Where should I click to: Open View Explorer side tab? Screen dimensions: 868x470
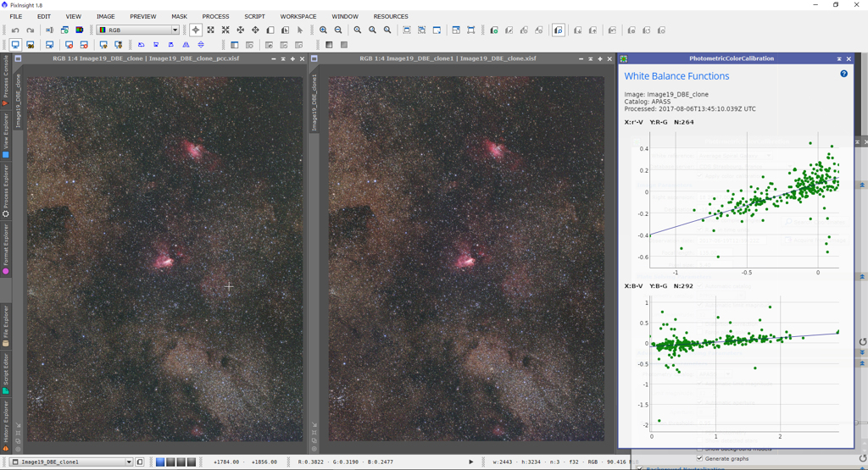(6, 135)
